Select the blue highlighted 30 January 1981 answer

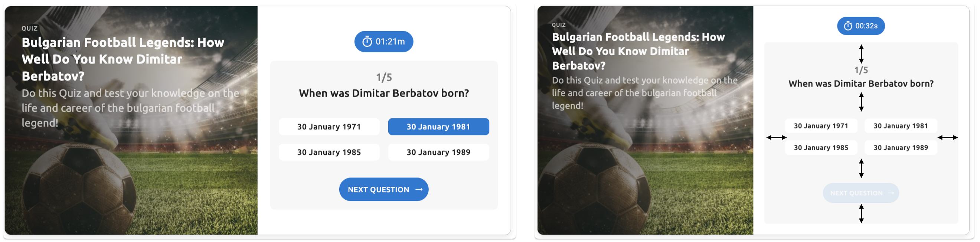(438, 127)
